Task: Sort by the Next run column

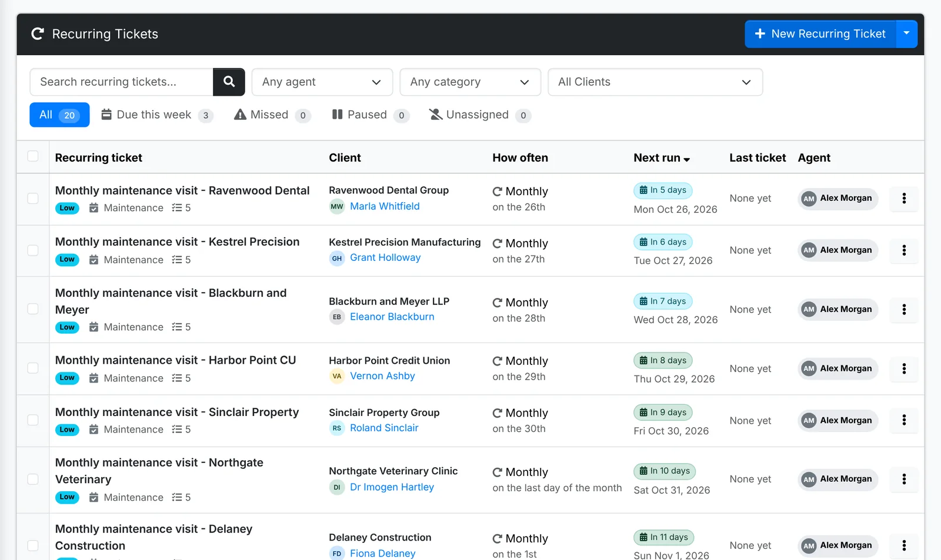Action: [662, 157]
